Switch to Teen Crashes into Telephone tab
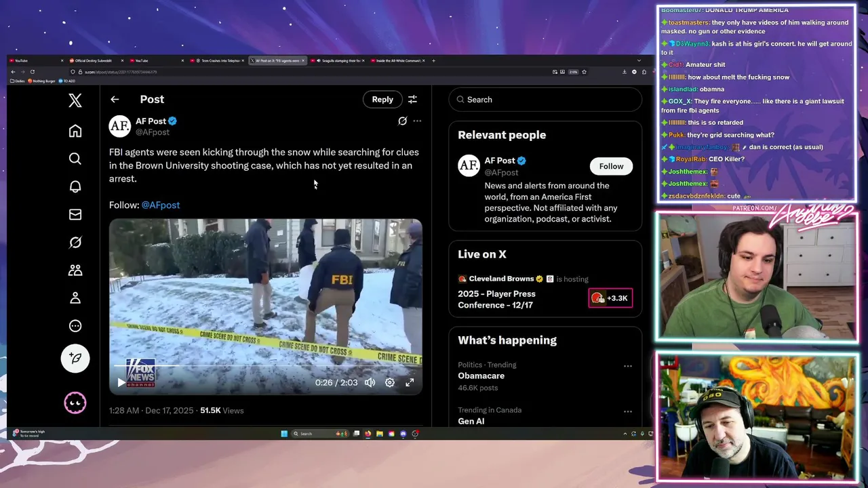Viewport: 868px width, 488px height. pos(217,60)
